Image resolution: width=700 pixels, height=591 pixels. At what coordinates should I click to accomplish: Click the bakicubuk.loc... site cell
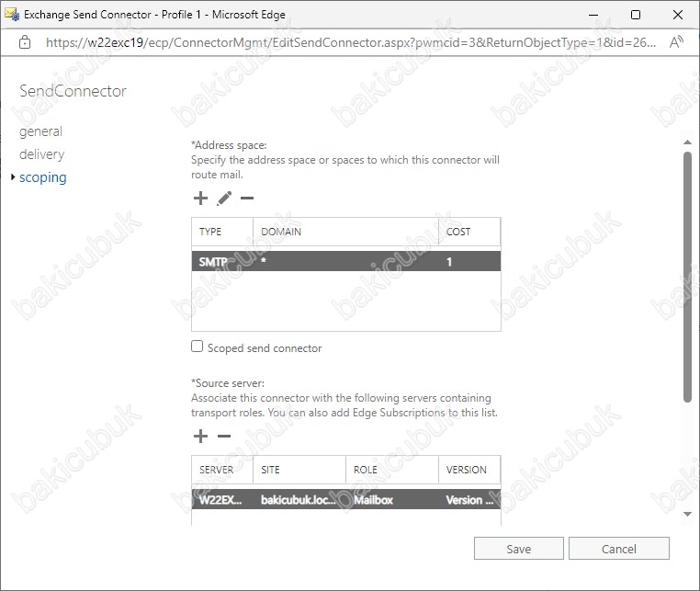coord(299,499)
